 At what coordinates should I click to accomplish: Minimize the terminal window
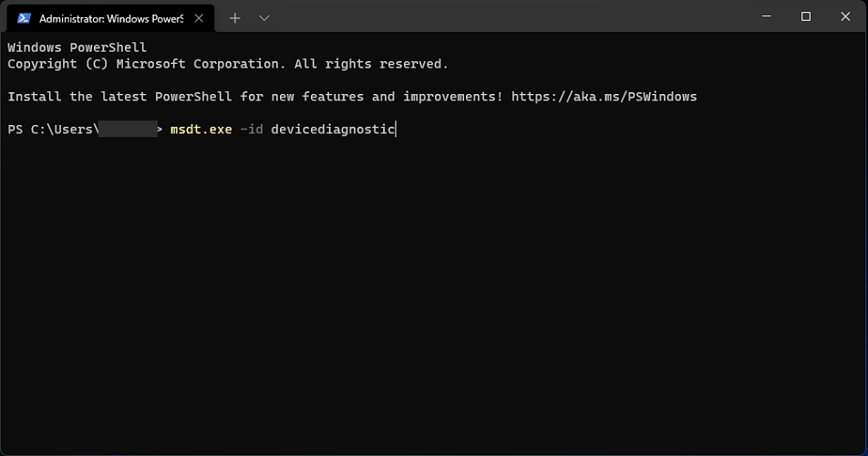click(766, 16)
